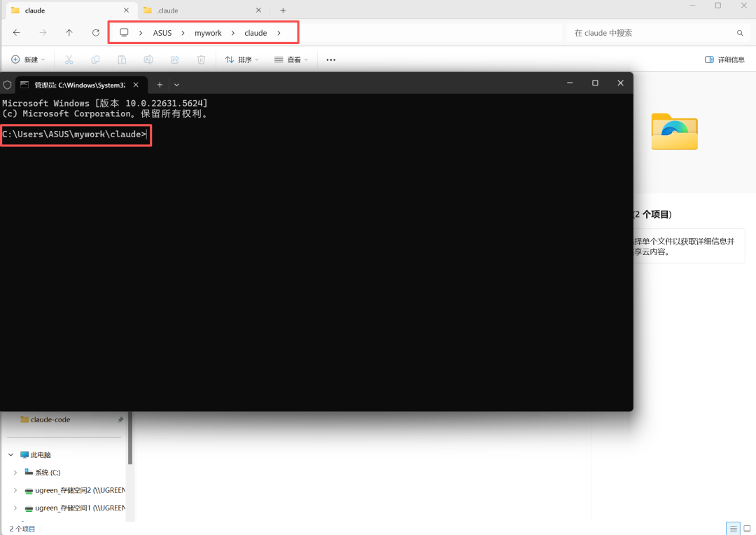
Task: Open the New (新建) dropdown
Action: tap(28, 60)
